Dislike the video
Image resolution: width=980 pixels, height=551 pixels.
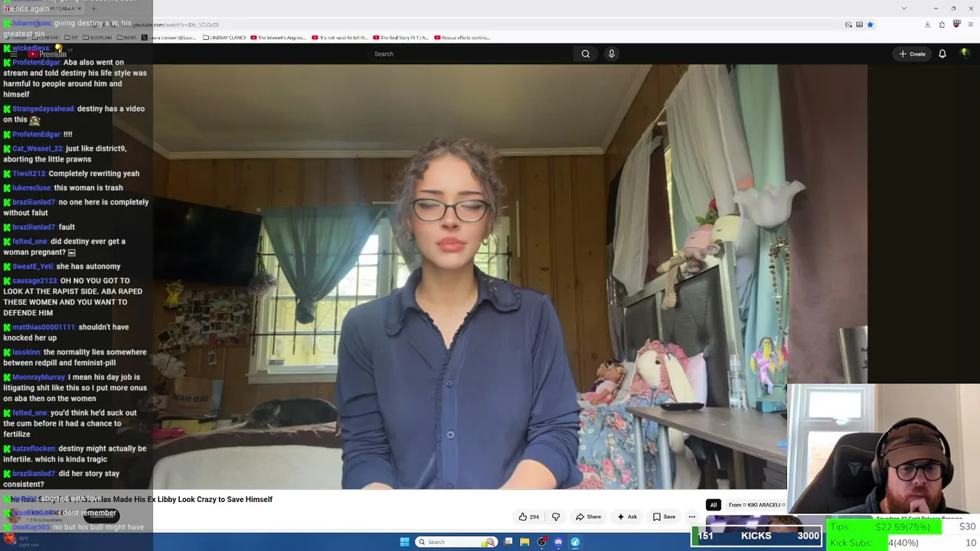[556, 517]
